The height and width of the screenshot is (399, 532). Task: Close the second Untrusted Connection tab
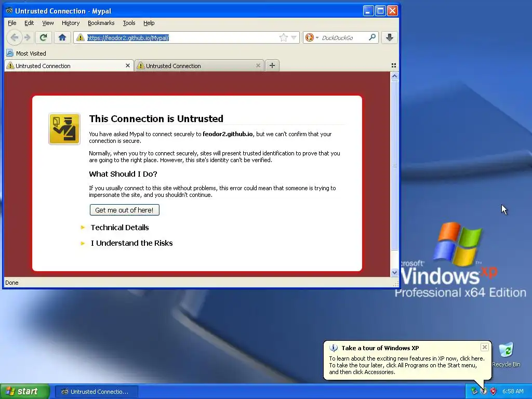pos(258,65)
